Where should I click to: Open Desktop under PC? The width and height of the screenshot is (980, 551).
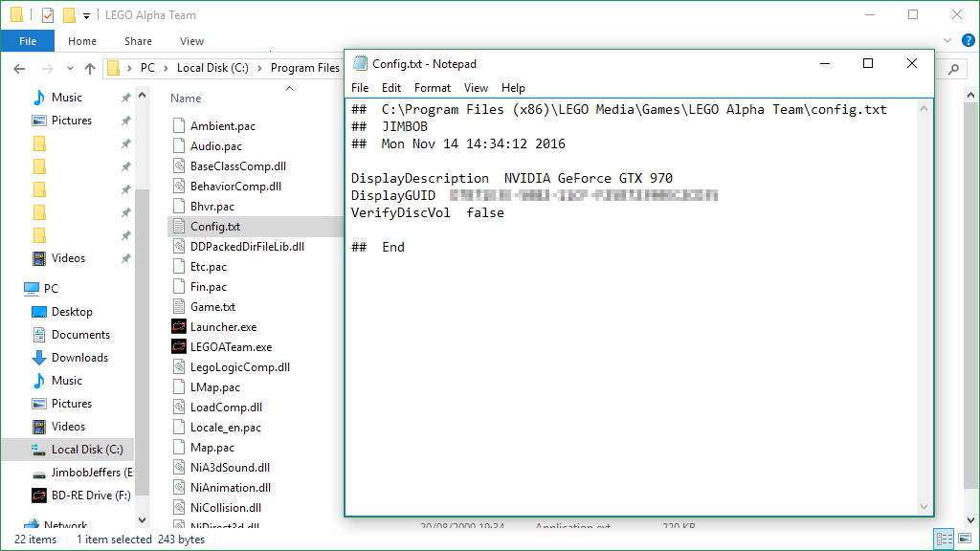72,312
